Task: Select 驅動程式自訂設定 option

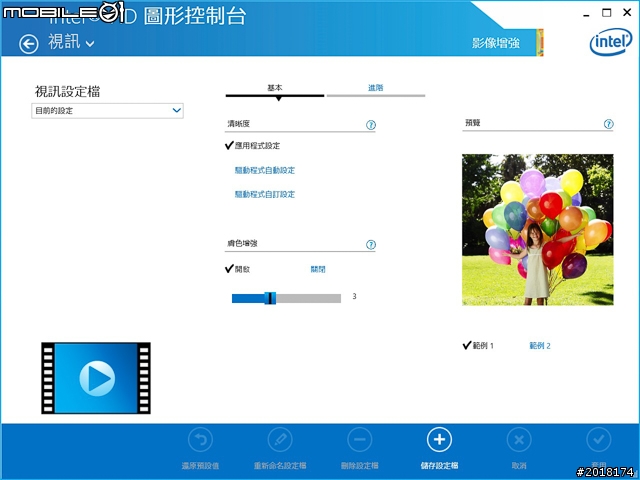Action: click(265, 194)
